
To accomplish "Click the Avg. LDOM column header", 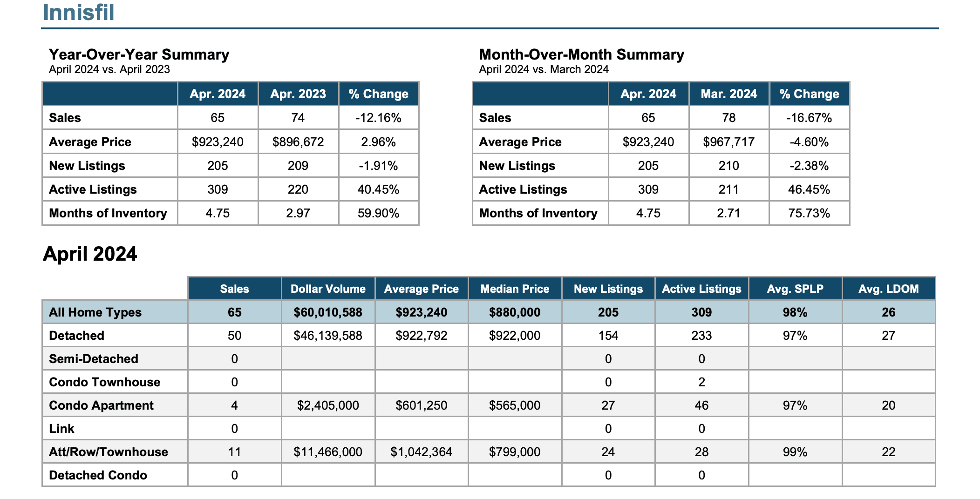I will pos(889,289).
